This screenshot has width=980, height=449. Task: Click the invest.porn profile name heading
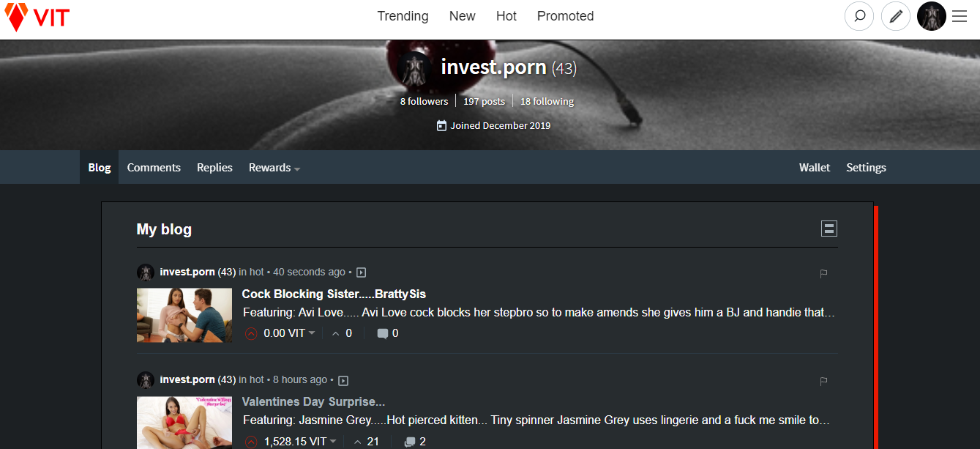[x=493, y=67]
